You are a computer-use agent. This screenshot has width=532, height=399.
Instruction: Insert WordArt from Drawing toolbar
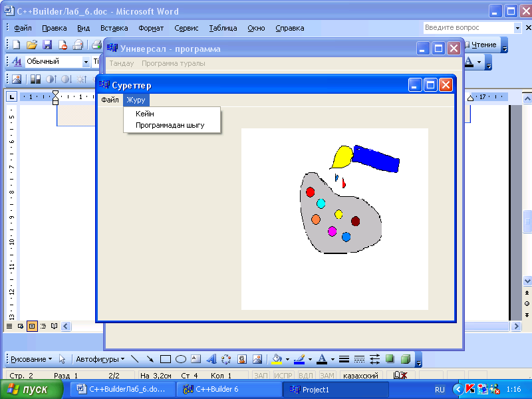pos(211,359)
